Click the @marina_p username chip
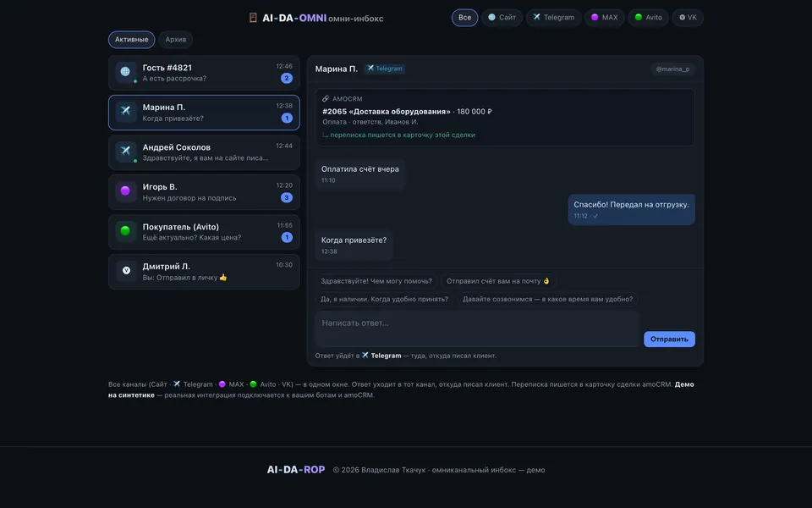Screen dimensions: 812x508 672,69
